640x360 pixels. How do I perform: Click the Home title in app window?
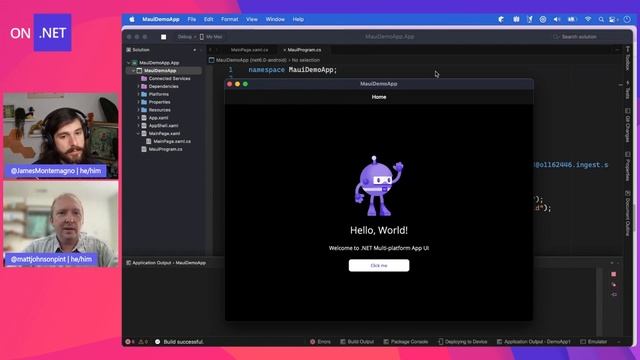point(379,97)
